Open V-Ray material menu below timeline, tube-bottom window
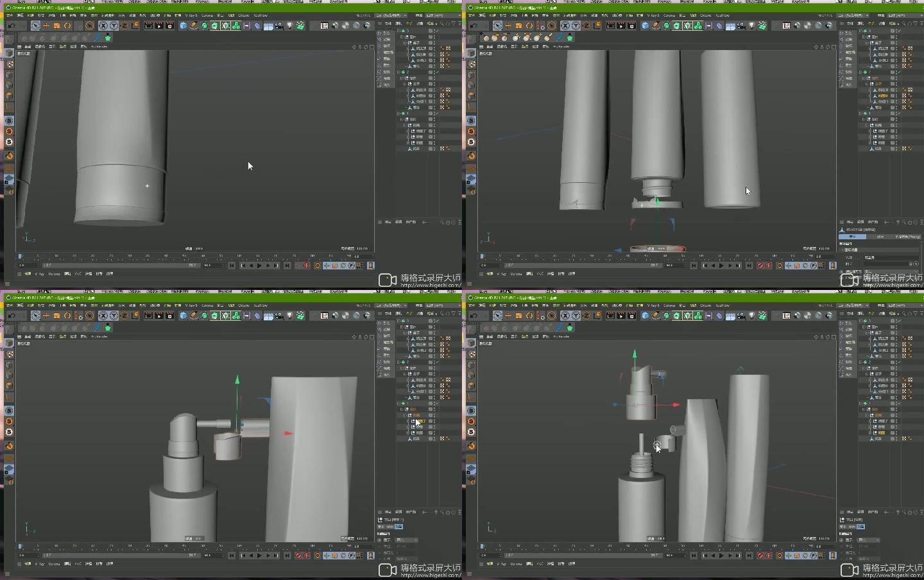924x580 pixels. 39,274
